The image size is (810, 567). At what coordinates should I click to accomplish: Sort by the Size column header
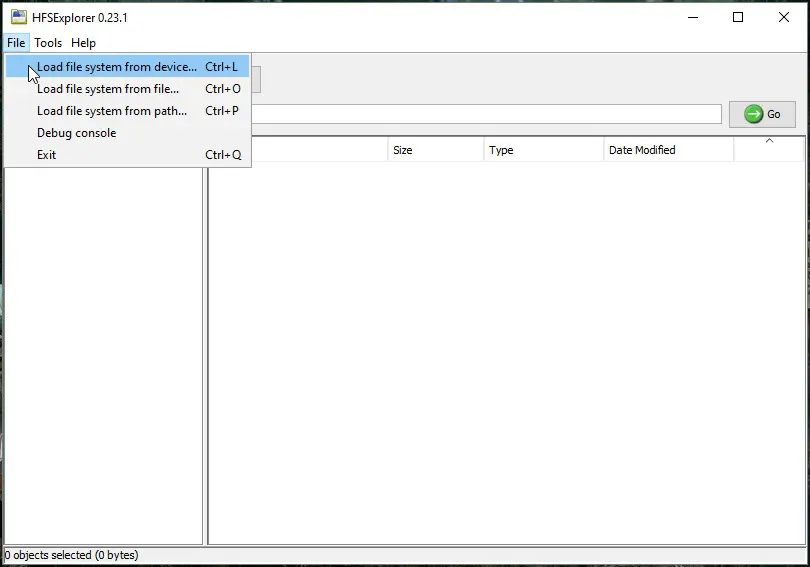435,150
